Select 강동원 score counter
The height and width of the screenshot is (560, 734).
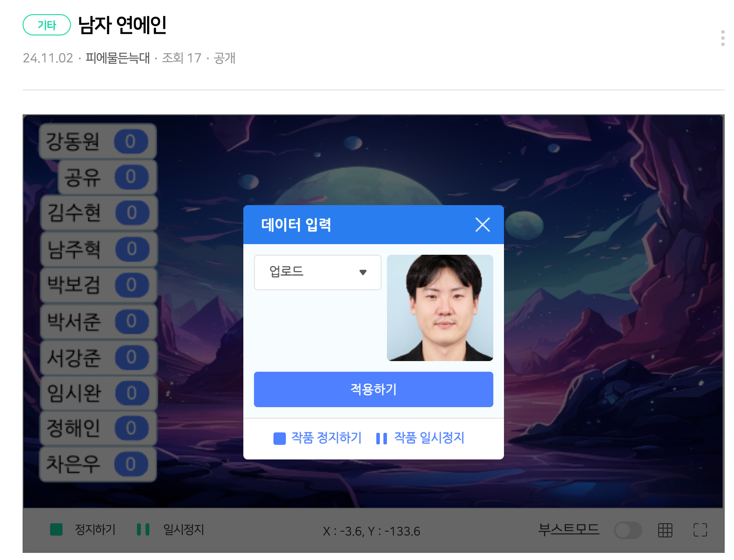pyautogui.click(x=130, y=142)
